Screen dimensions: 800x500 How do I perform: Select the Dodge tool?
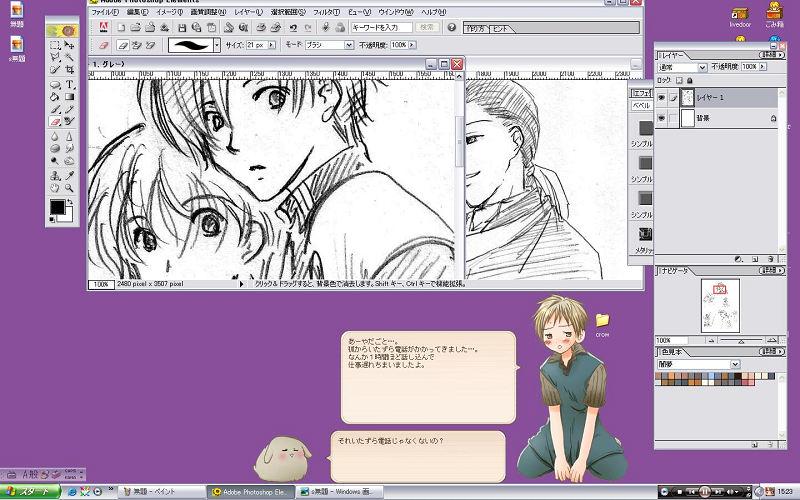[55, 161]
